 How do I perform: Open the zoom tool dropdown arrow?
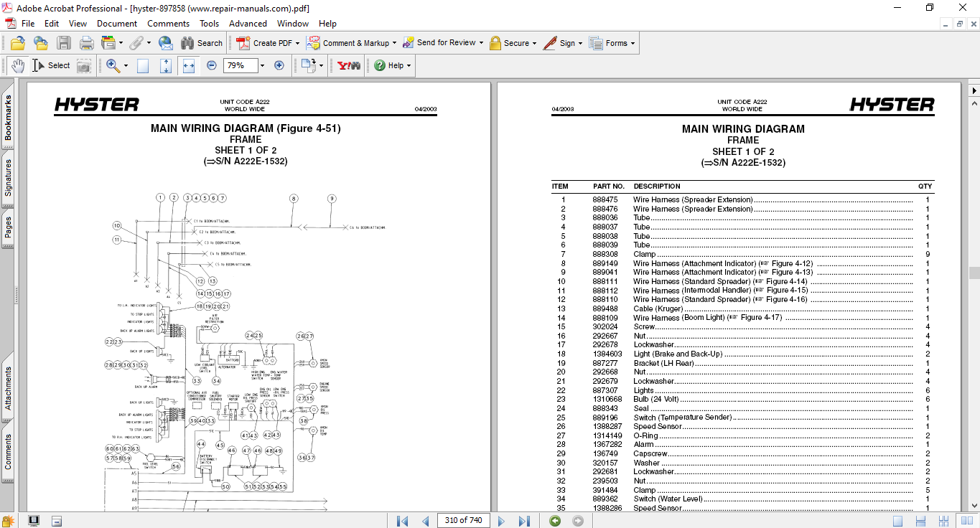pyautogui.click(x=125, y=66)
